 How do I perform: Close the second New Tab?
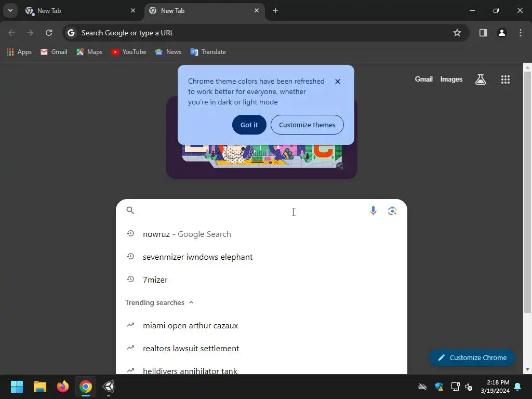257,10
